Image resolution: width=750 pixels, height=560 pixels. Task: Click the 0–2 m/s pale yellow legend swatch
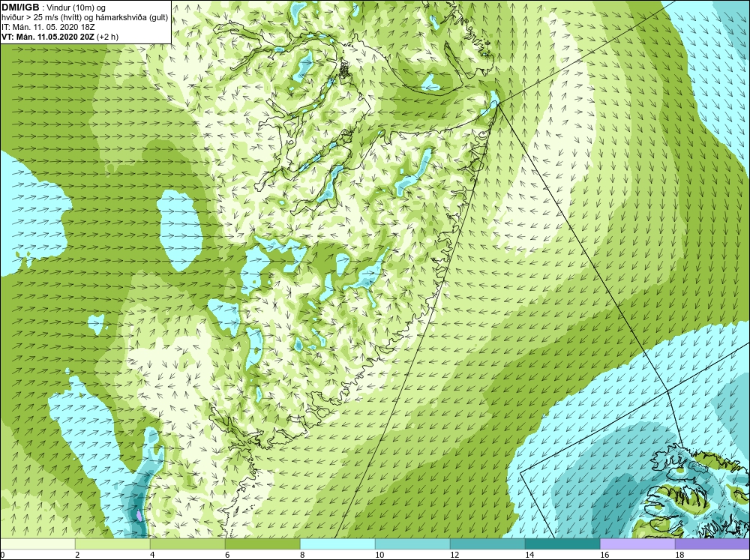pyautogui.click(x=37, y=544)
